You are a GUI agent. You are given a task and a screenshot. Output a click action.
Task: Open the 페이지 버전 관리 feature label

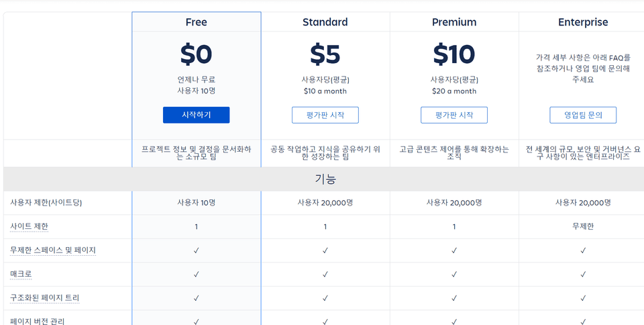click(38, 320)
